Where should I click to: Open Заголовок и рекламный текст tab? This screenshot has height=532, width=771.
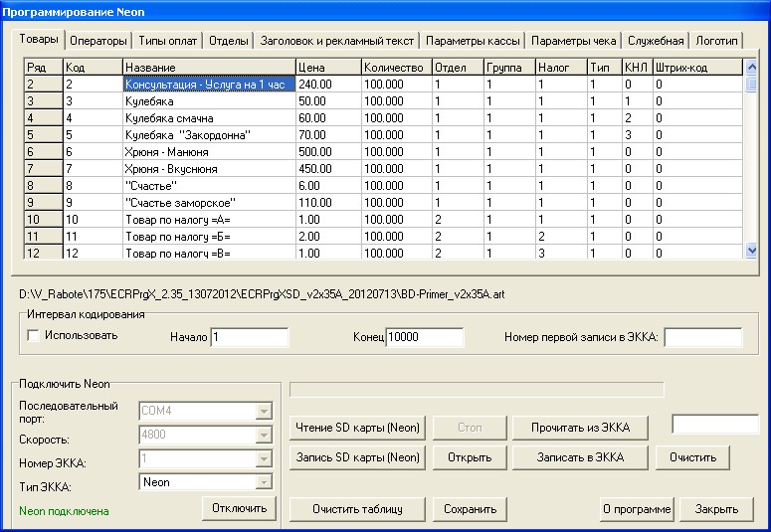(337, 41)
